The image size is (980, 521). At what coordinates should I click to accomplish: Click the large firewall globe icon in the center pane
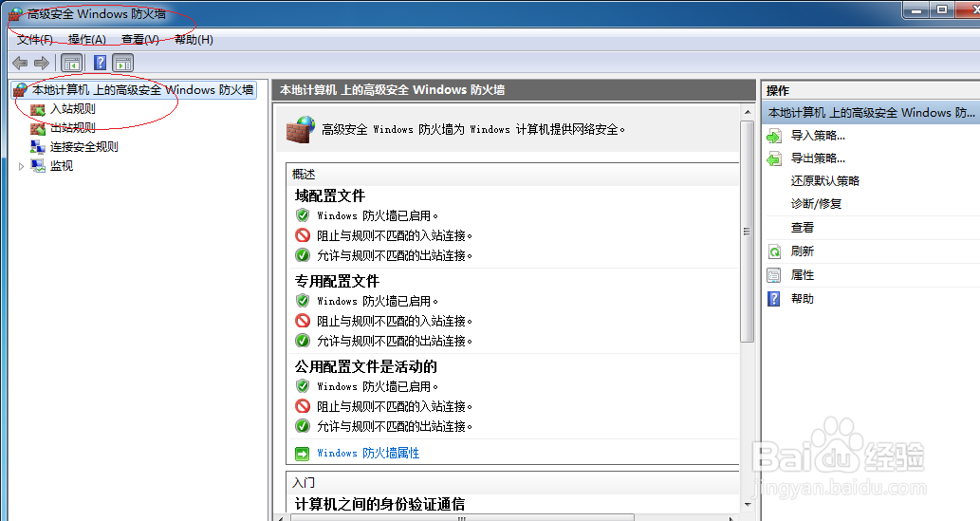pos(301,129)
